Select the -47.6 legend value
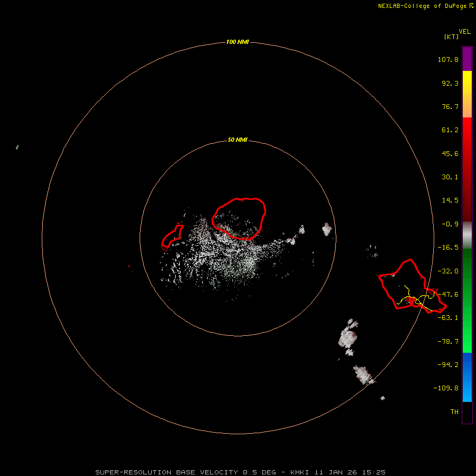The image size is (476, 476). click(x=448, y=295)
